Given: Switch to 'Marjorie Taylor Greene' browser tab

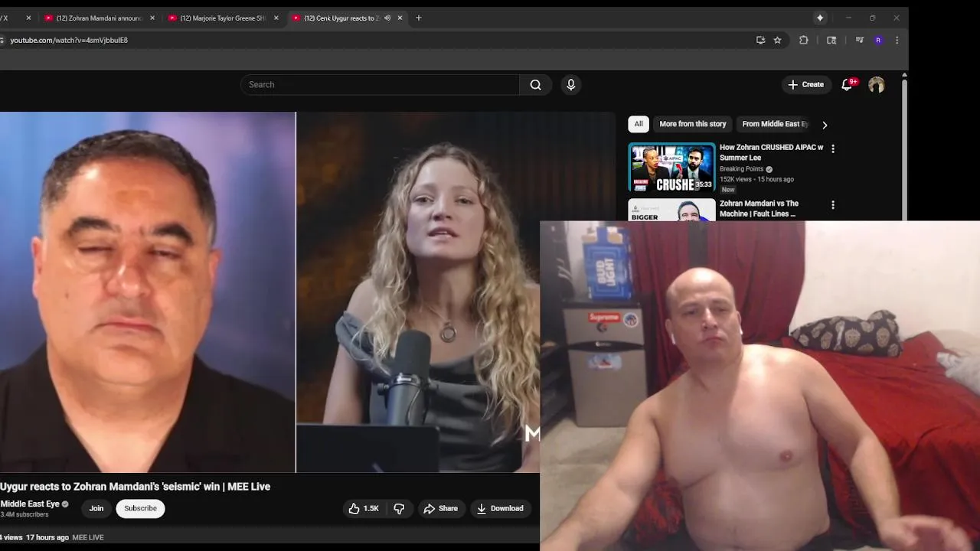Looking at the screenshot, I should (222, 18).
